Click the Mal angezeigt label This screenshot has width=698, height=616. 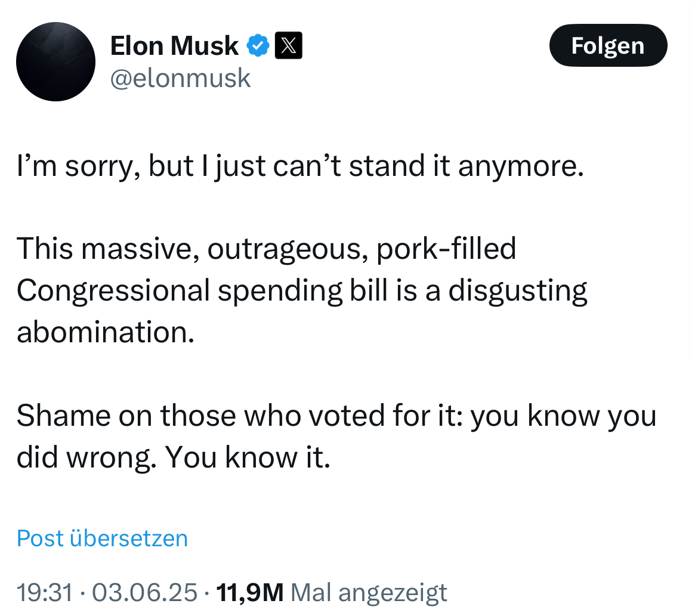[367, 592]
